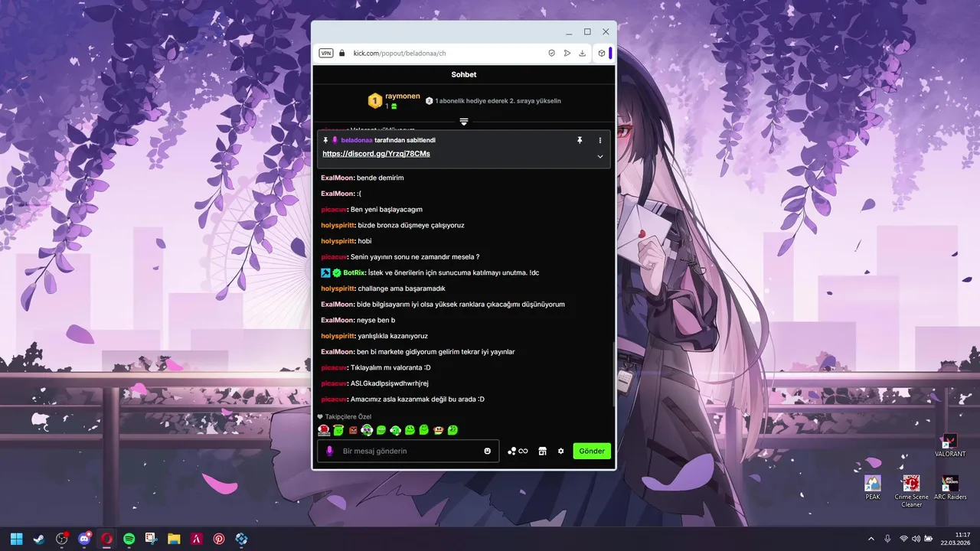
Task: Insert the first red follower-only emote
Action: [324, 430]
